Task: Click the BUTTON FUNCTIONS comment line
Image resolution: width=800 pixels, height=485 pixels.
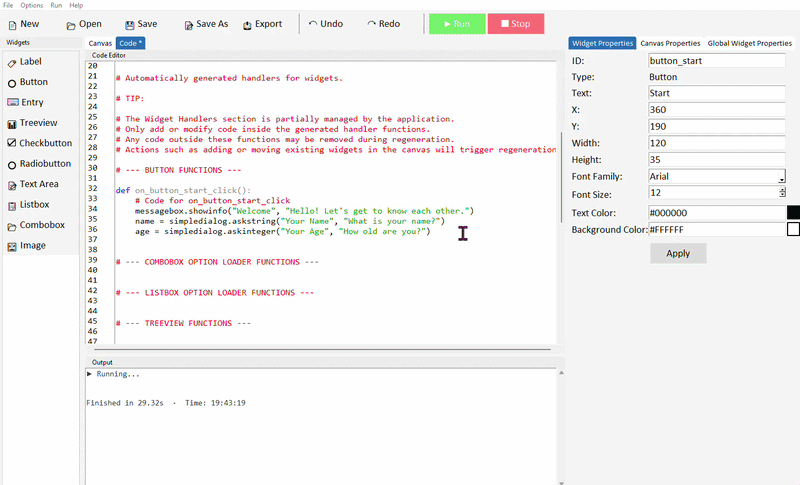Action: [178, 170]
